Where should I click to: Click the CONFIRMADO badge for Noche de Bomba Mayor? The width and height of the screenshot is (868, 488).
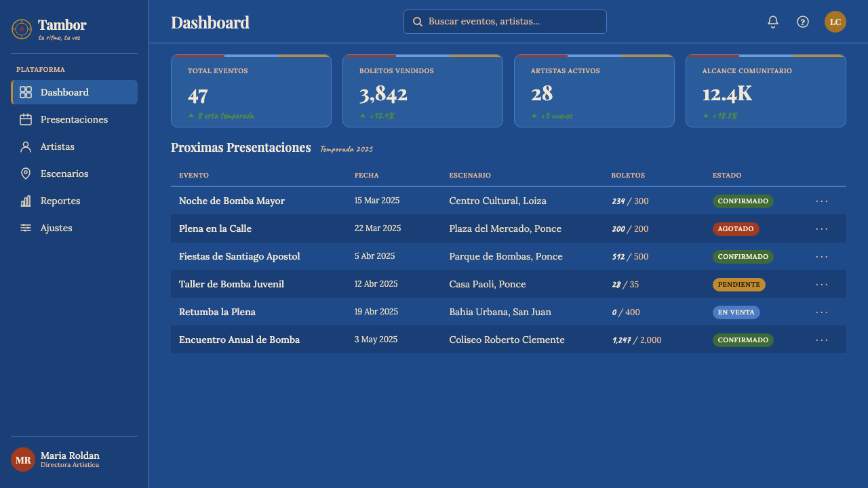coord(743,201)
